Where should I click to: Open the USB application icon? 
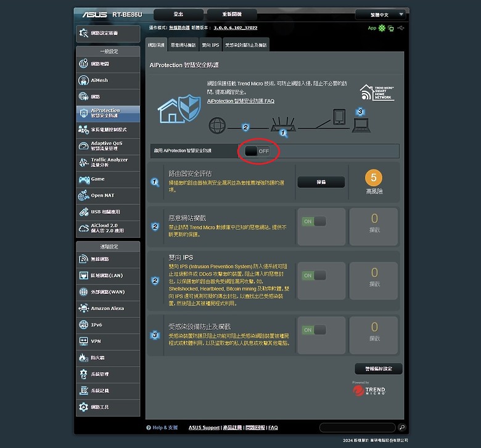click(x=83, y=211)
